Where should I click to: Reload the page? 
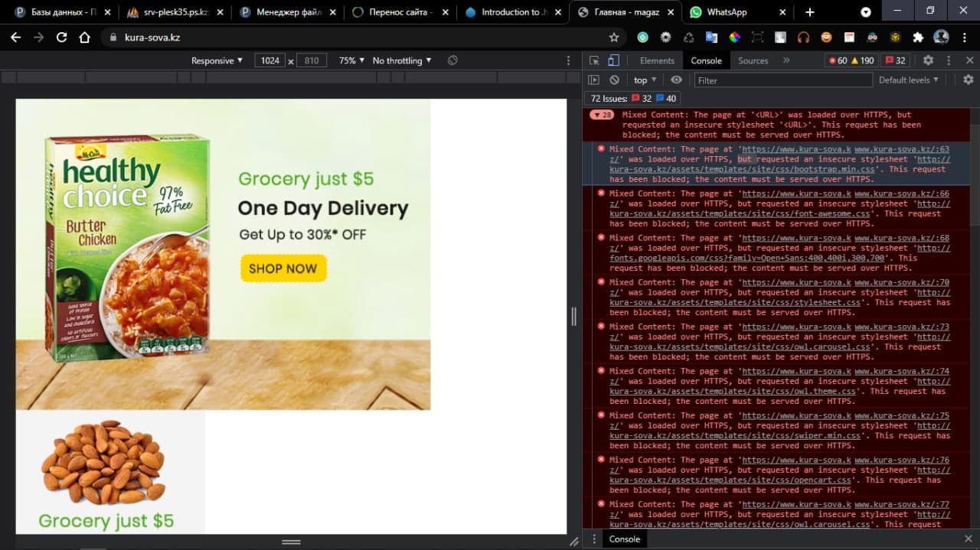tap(61, 37)
